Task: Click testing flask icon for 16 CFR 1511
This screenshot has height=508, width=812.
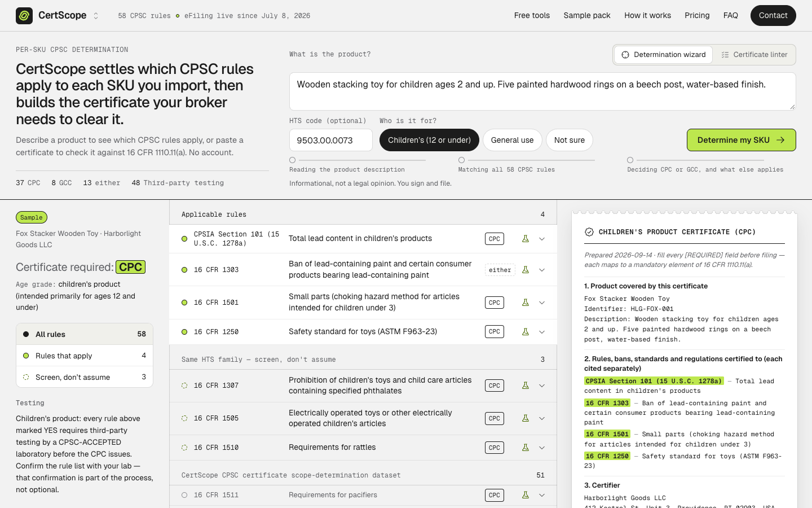Action: 526,495
